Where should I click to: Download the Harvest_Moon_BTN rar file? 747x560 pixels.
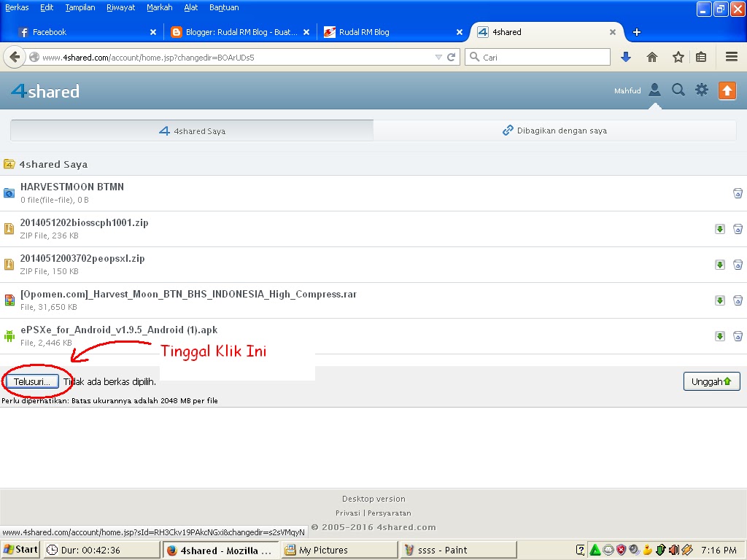click(720, 300)
